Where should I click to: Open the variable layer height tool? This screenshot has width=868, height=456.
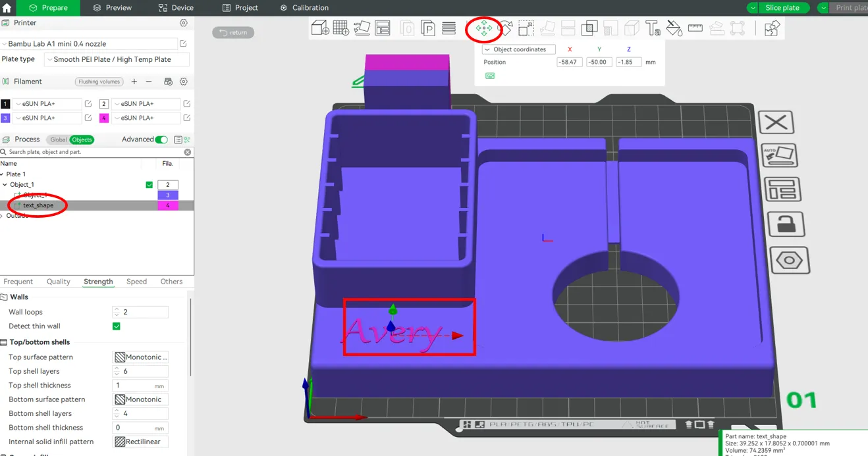pos(449,28)
